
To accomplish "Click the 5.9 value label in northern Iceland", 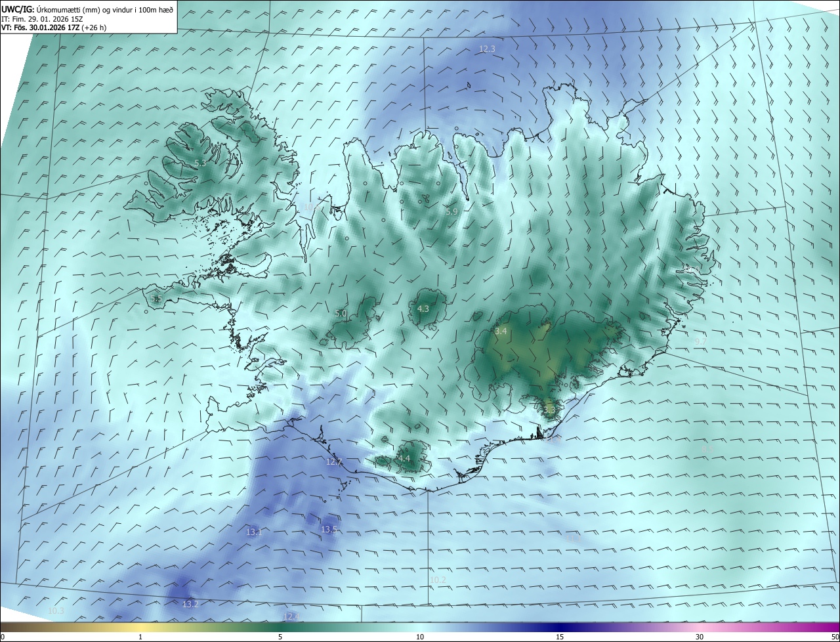I will point(451,211).
